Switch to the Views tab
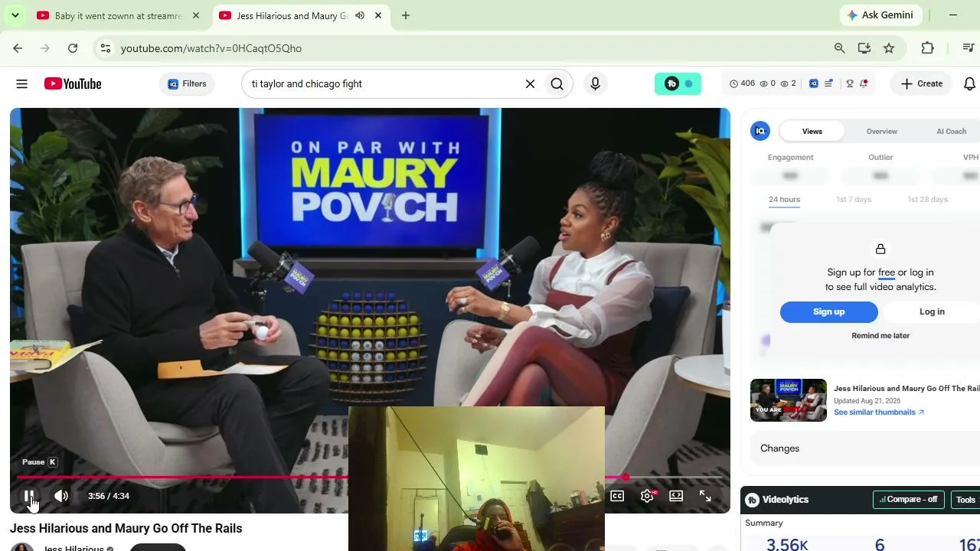The width and height of the screenshot is (980, 551). [812, 131]
